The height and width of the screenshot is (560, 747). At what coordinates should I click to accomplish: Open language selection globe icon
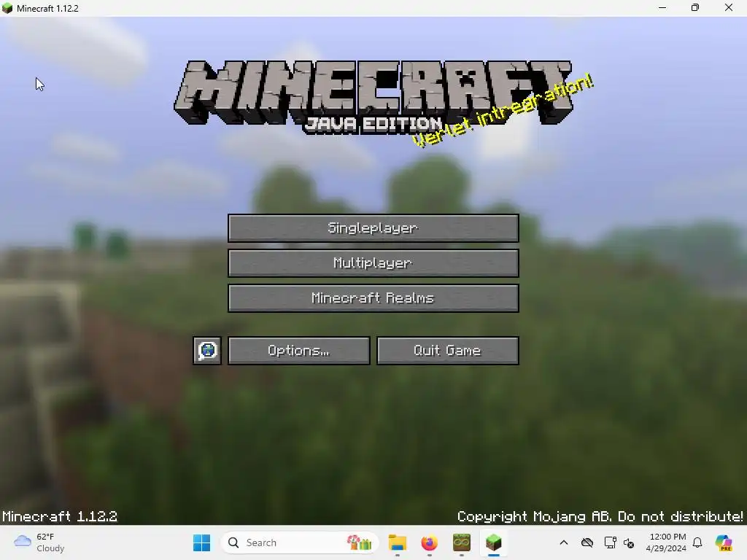click(207, 351)
